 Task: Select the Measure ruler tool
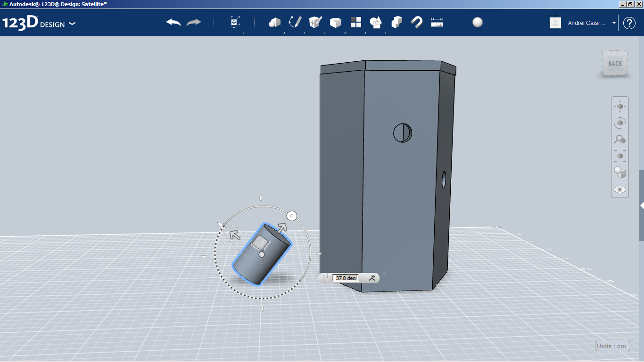click(437, 22)
